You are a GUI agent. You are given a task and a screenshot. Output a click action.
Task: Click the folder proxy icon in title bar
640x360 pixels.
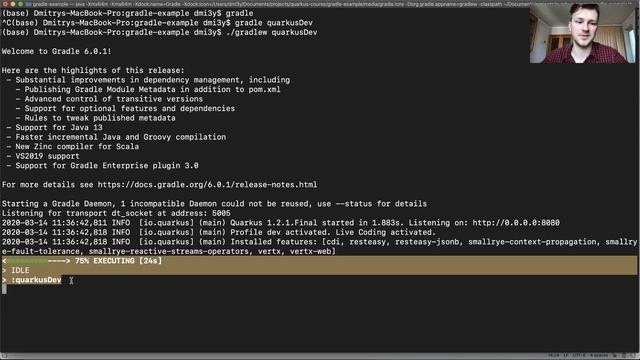[x=29, y=4]
